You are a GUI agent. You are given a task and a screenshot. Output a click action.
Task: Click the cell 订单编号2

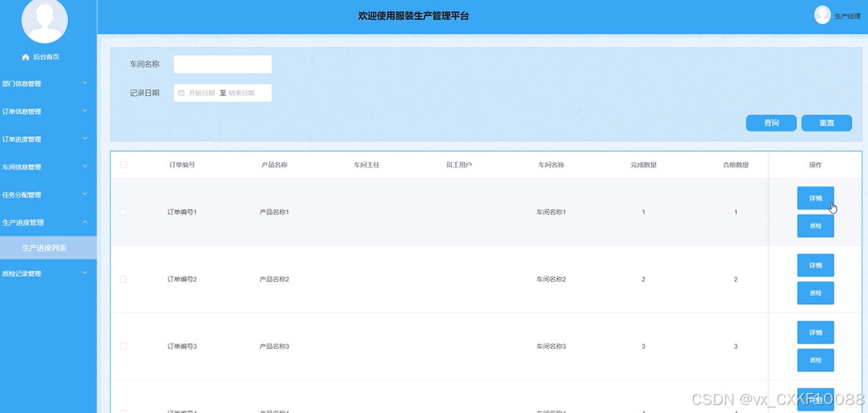(182, 279)
